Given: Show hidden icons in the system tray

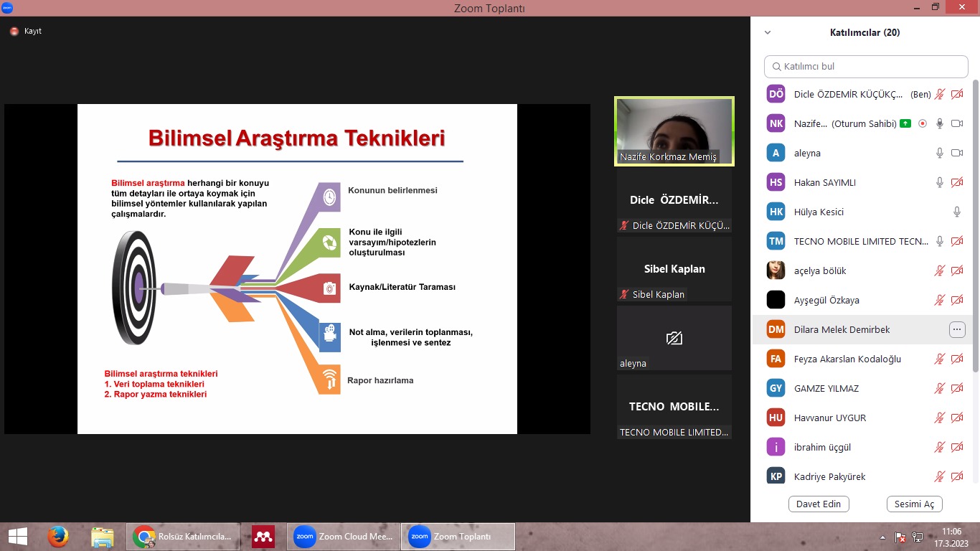Looking at the screenshot, I should point(882,537).
